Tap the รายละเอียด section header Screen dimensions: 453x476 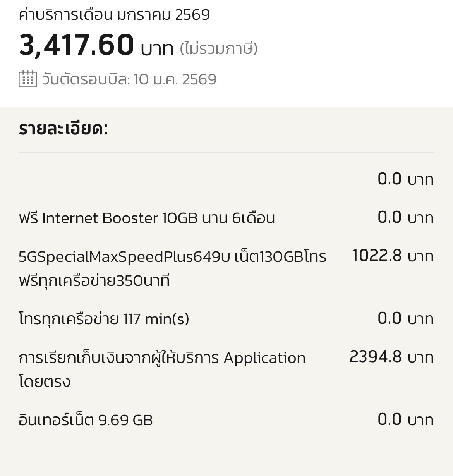click(x=63, y=129)
